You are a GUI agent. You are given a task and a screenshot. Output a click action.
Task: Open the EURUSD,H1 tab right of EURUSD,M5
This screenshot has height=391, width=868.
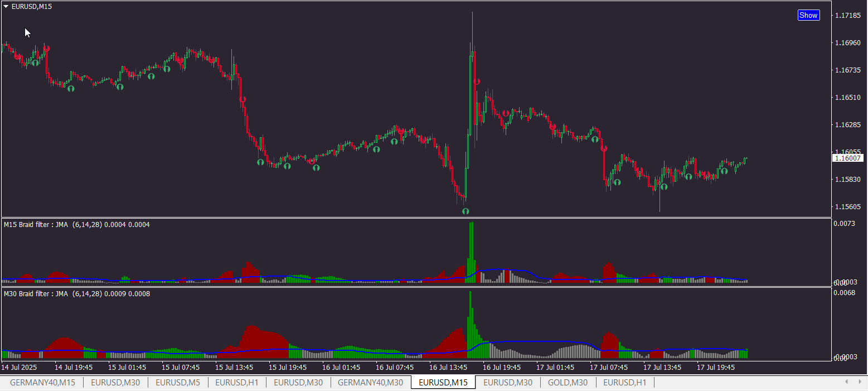[x=237, y=382]
